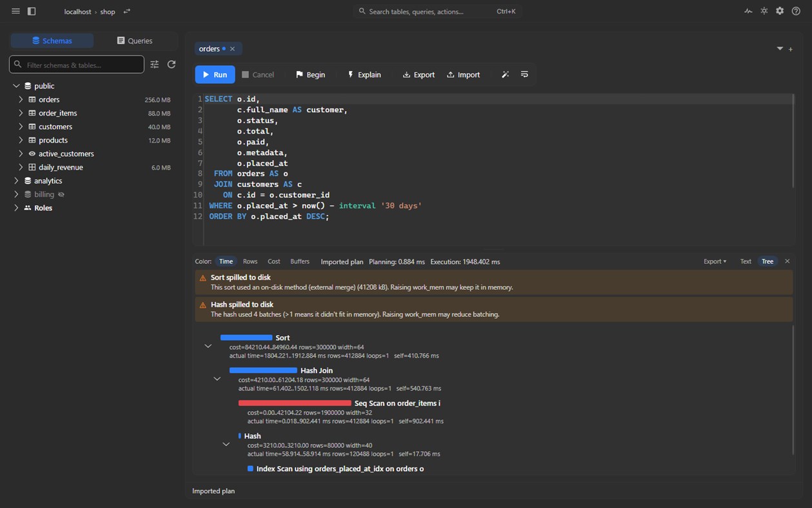This screenshot has width=812, height=508.
Task: Toggle light/dark theme sun icon
Action: (764, 12)
